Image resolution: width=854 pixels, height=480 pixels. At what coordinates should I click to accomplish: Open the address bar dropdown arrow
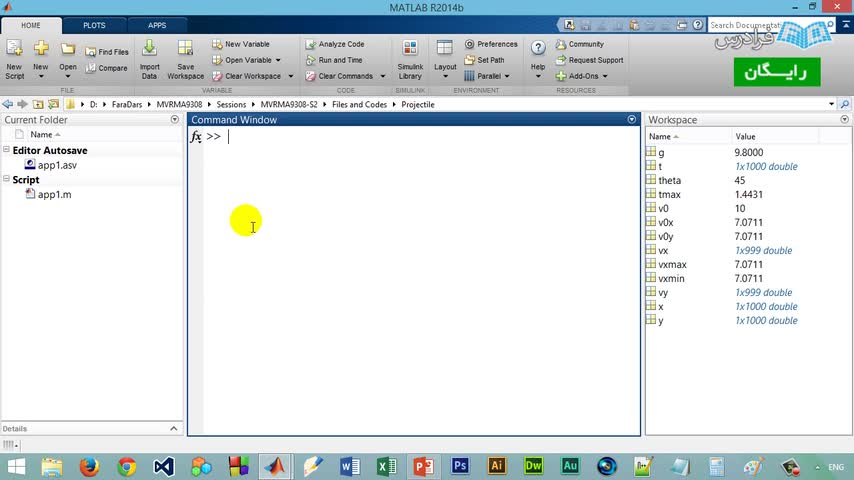point(831,104)
